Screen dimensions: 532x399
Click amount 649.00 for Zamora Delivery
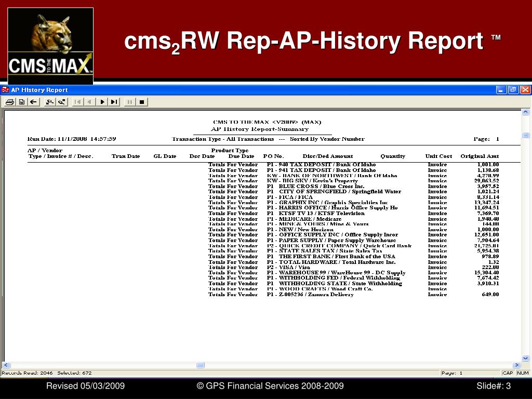point(490,295)
